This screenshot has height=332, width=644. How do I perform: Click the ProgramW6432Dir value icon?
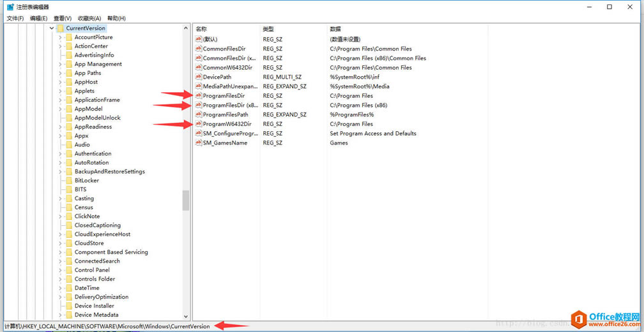[199, 124]
